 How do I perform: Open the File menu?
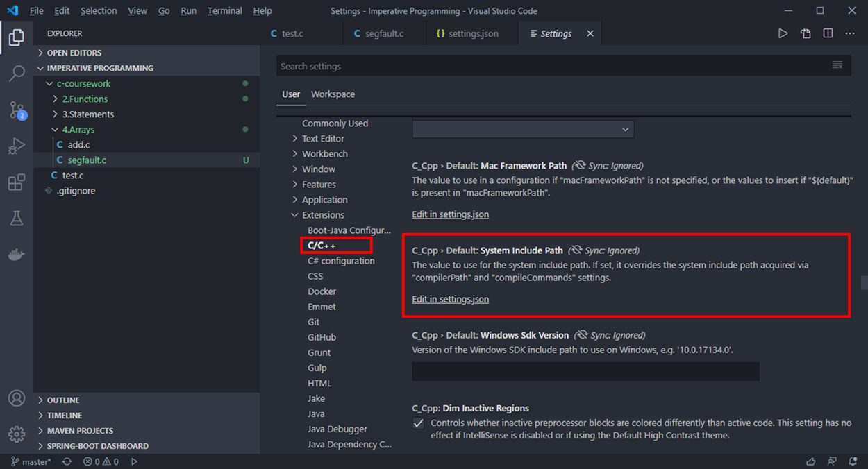pos(36,11)
